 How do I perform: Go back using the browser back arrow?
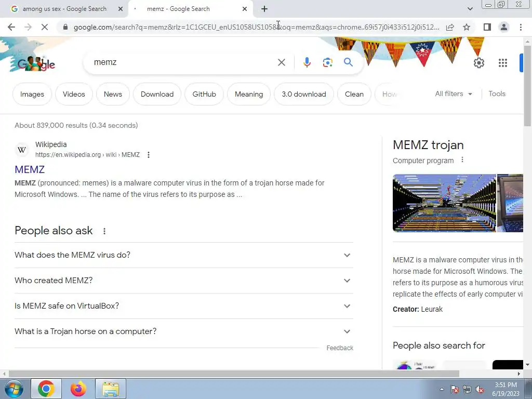[11, 27]
